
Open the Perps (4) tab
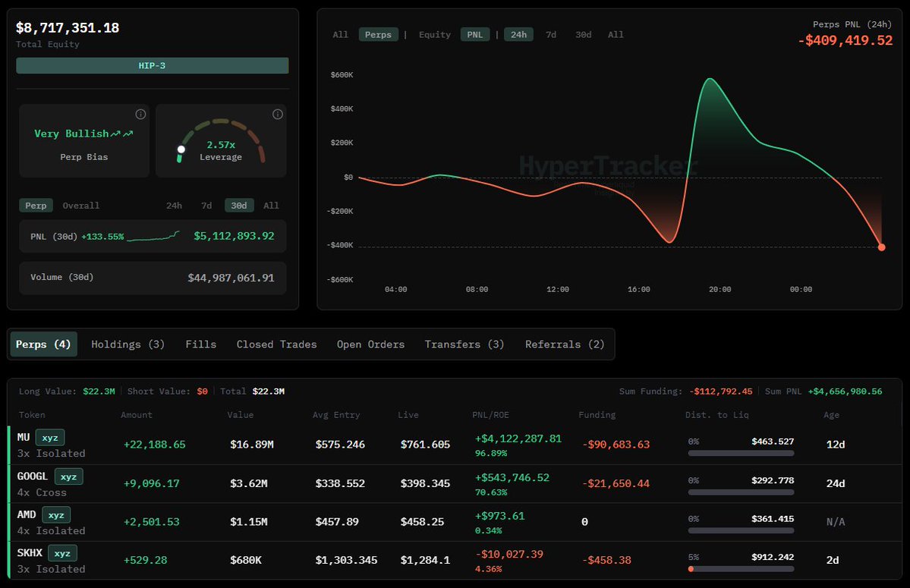click(43, 344)
